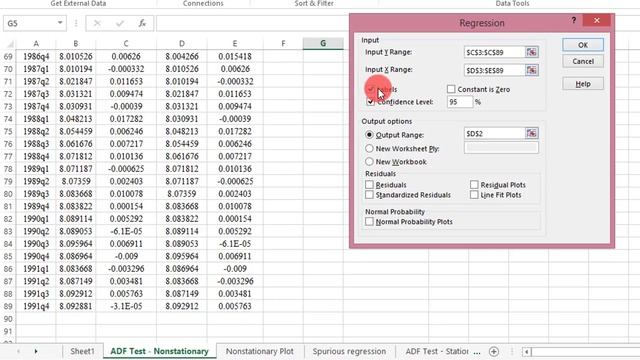Viewport: 640px width, 360px height.
Task: Click the Output Range $D$2 field
Action: 495,133
